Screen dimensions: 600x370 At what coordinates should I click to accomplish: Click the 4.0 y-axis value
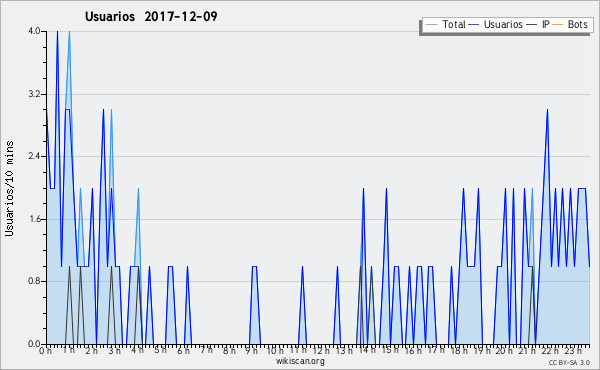(x=34, y=31)
